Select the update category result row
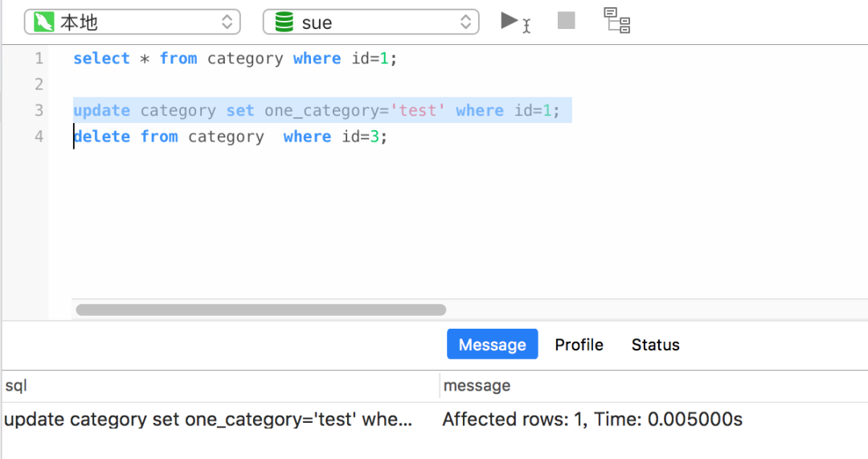The height and width of the screenshot is (459, 868). 208,420
